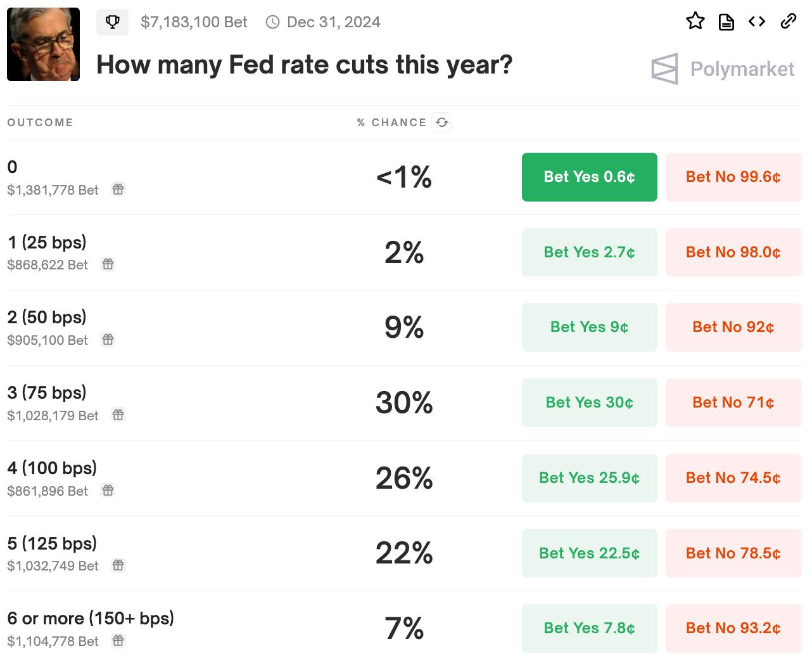Open the Polymarket logo link
Screen dimensions: 812x663
coord(723,68)
